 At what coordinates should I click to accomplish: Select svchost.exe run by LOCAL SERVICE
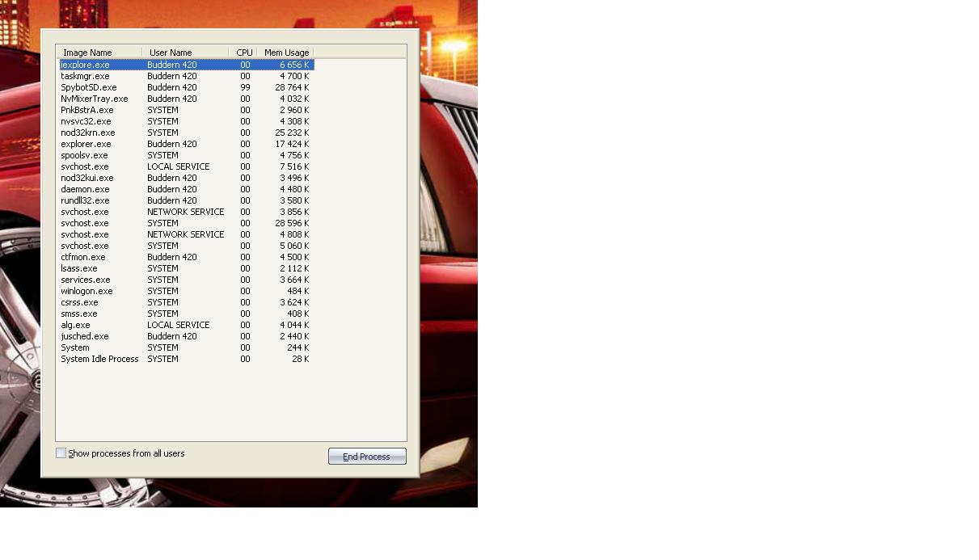pyautogui.click(x=186, y=166)
